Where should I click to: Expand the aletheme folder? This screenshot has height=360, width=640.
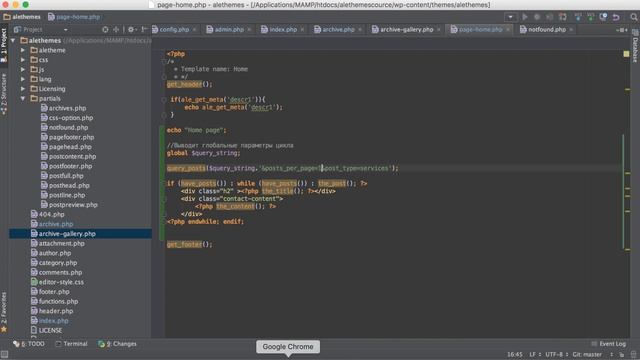[23, 50]
